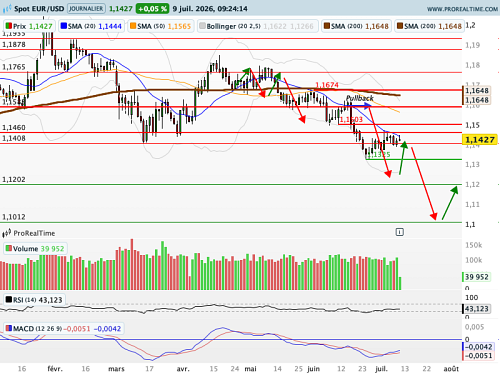
Task: Open the Volume 39 952 indicator label
Action: [x=35, y=249]
